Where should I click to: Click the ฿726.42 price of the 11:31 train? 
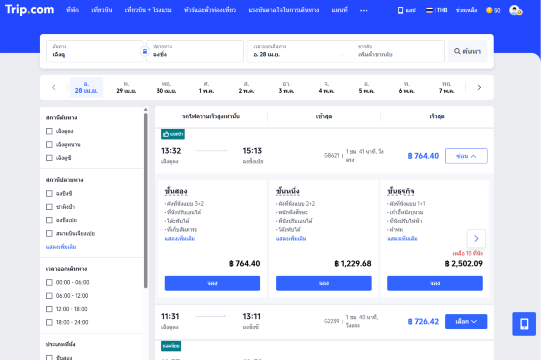(x=423, y=321)
